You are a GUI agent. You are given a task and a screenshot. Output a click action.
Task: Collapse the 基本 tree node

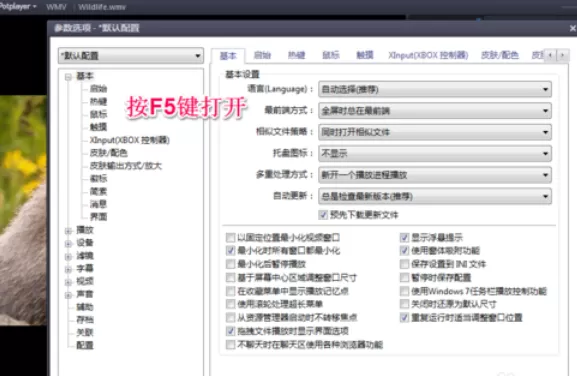(x=68, y=77)
